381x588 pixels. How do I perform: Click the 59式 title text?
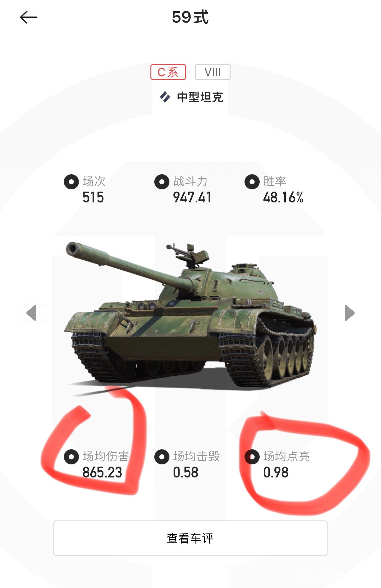190,17
